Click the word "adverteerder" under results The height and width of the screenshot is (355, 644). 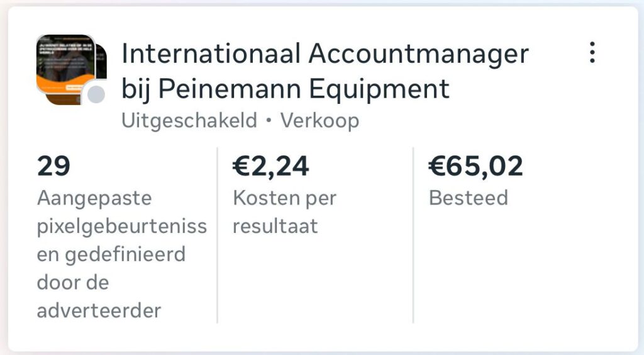click(99, 311)
